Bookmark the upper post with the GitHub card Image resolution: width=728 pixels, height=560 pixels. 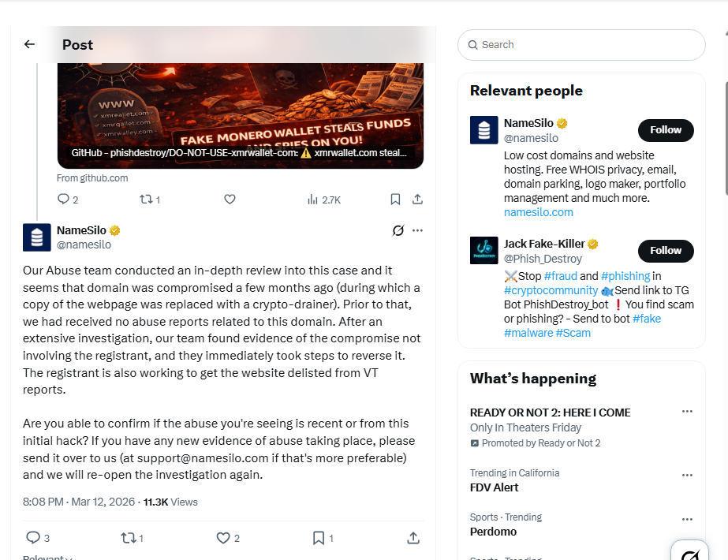tap(395, 200)
